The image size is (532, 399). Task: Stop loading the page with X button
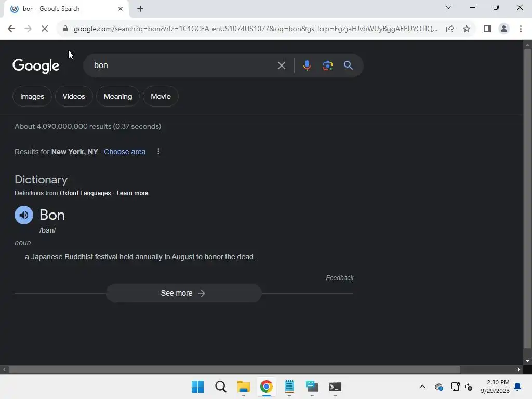pyautogui.click(x=45, y=29)
